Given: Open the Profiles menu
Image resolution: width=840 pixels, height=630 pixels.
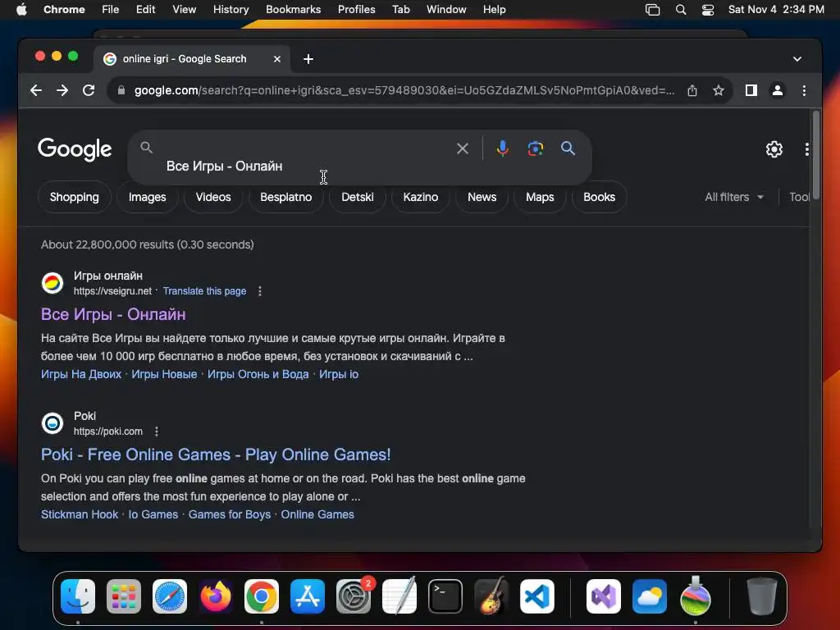Looking at the screenshot, I should (356, 10).
